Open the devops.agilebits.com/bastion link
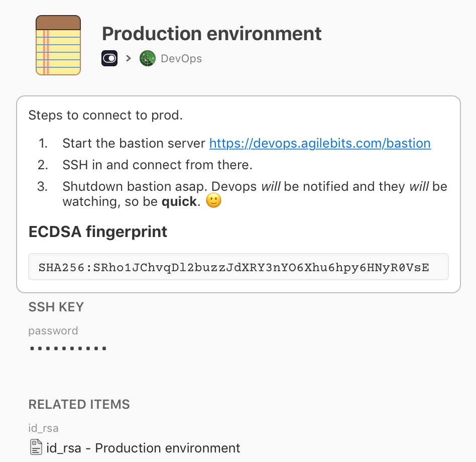Screen dimensions: 476x462 319,143
